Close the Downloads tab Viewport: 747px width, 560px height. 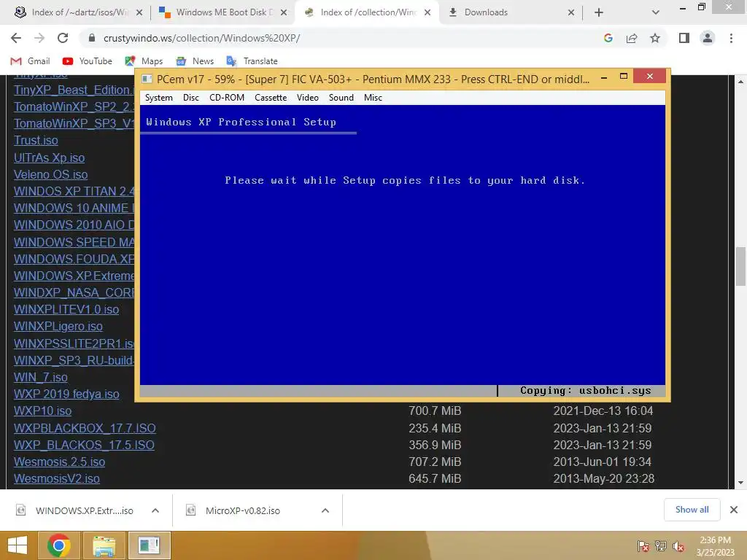click(x=570, y=12)
